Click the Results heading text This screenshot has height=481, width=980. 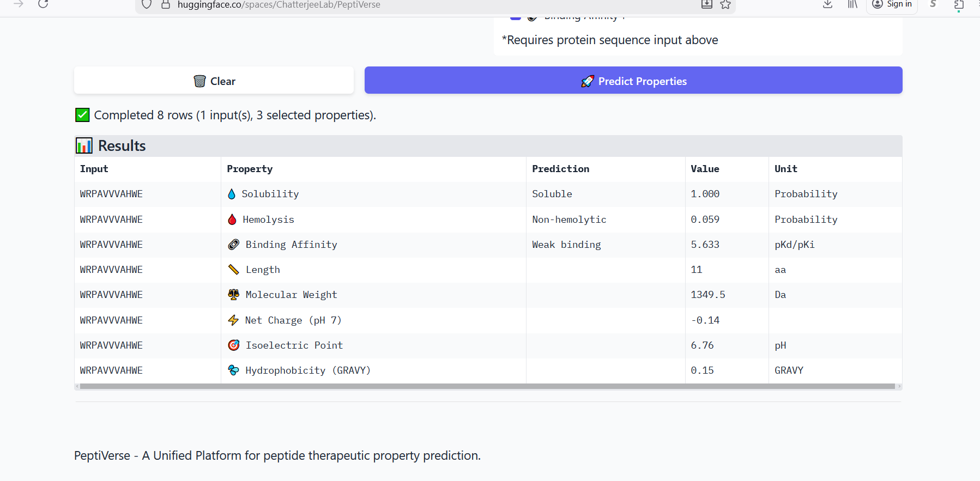pos(122,146)
